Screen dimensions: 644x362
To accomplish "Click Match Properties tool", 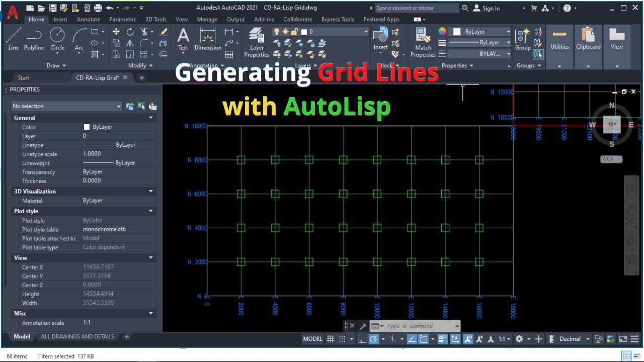I will coord(423,43).
